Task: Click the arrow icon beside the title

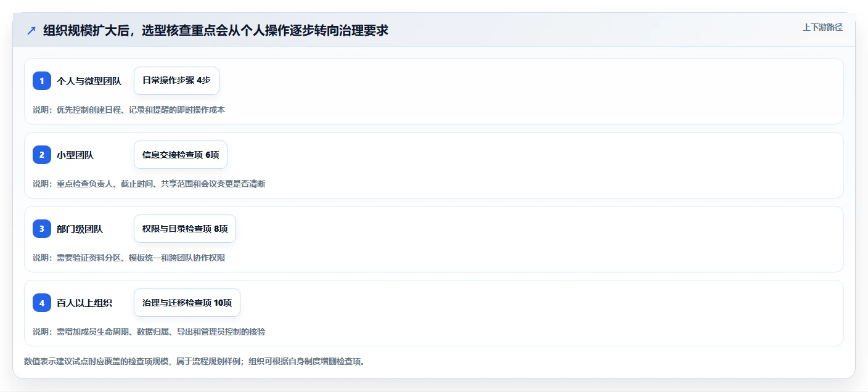Action: coord(31,30)
